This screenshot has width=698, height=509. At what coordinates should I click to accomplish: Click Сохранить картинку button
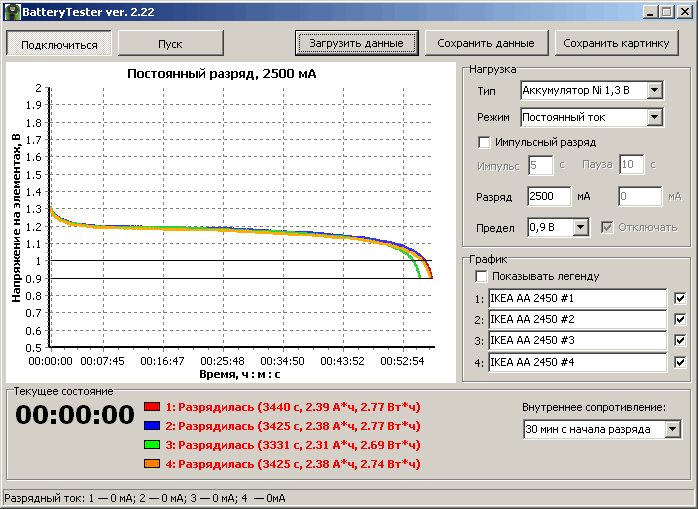coord(617,43)
